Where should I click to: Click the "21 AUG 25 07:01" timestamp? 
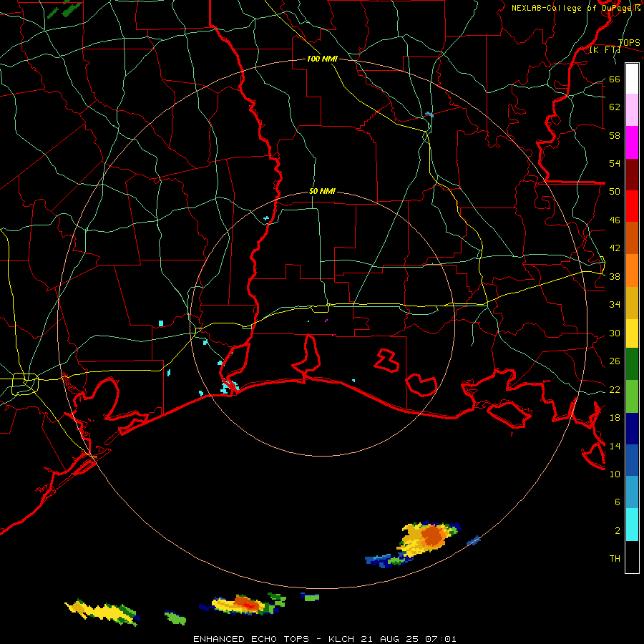409,639
